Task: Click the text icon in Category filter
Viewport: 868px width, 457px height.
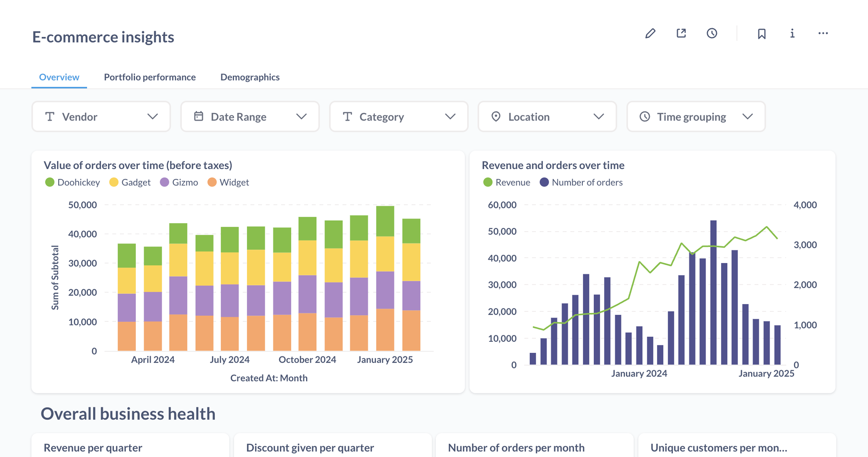Action: (x=347, y=117)
